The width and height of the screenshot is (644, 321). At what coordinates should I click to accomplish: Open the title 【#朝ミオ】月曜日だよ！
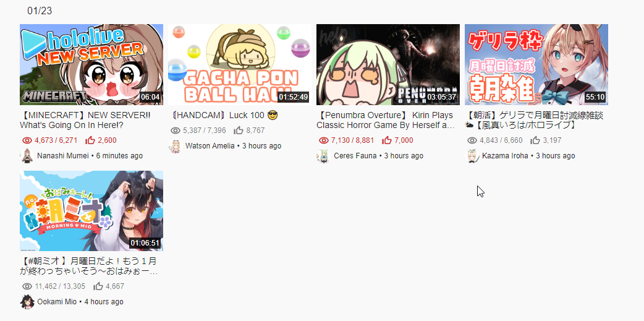(89, 267)
